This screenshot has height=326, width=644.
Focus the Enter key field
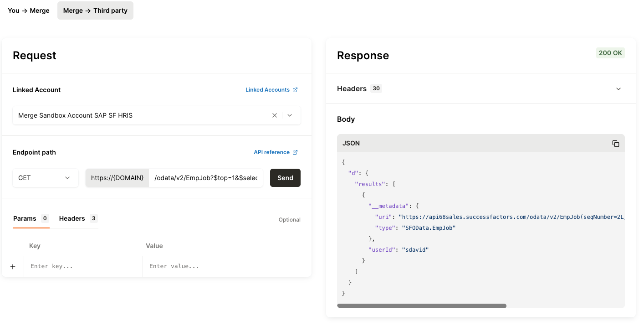pyautogui.click(x=83, y=266)
